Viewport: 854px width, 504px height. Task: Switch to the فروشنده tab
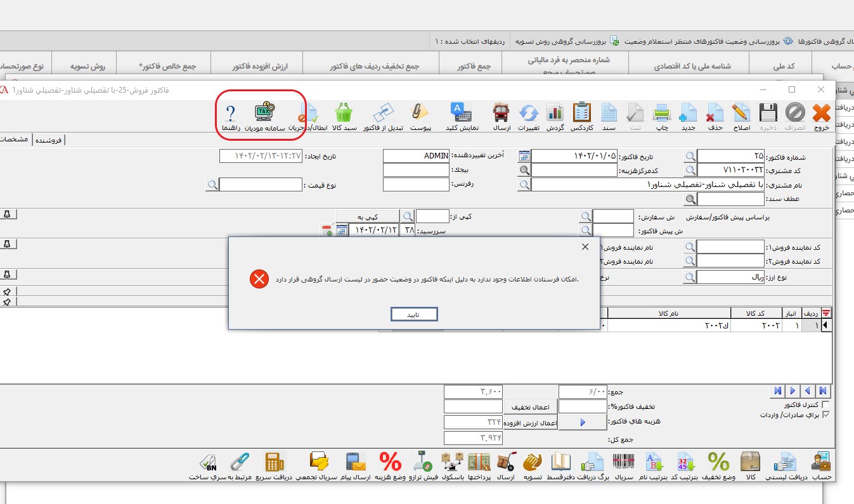50,139
